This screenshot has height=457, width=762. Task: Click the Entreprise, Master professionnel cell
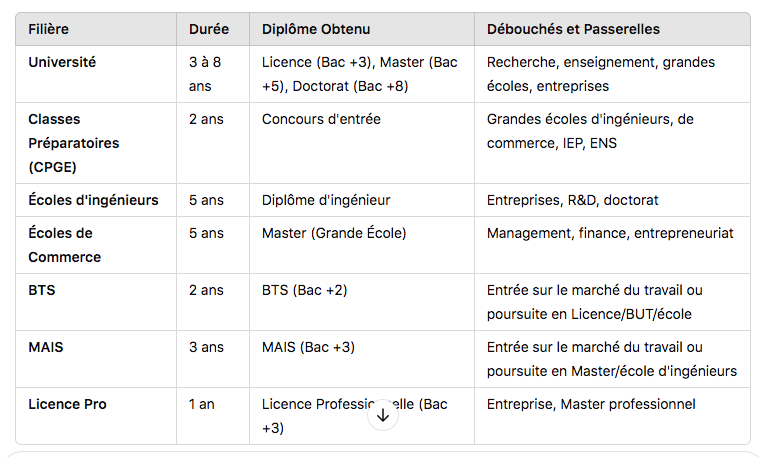pos(590,404)
